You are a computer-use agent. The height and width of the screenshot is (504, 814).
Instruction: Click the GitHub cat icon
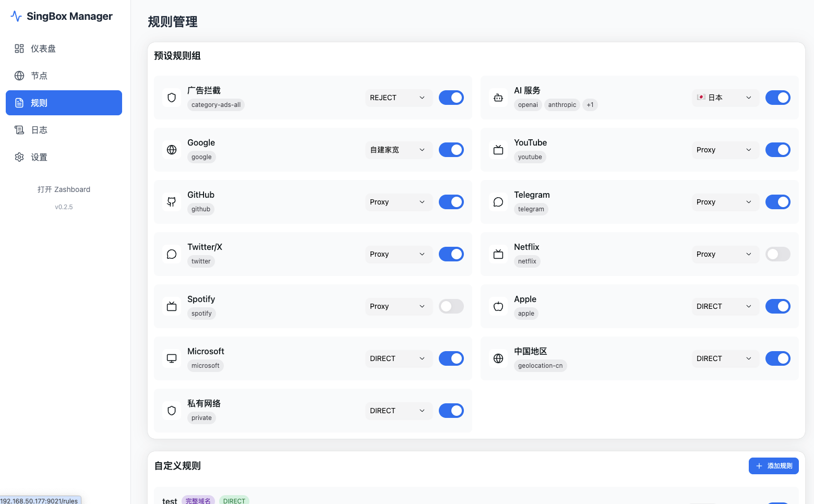[172, 202]
